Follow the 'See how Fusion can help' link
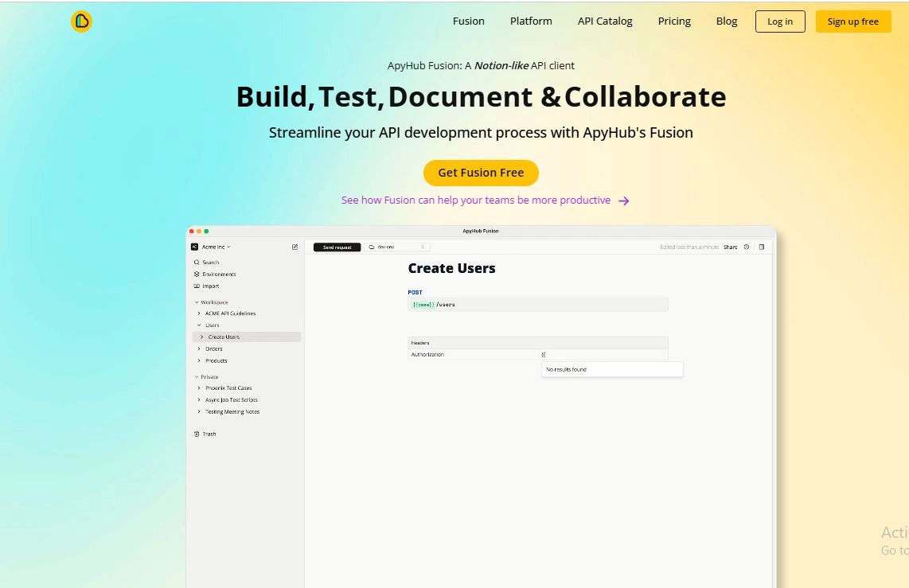 click(475, 200)
